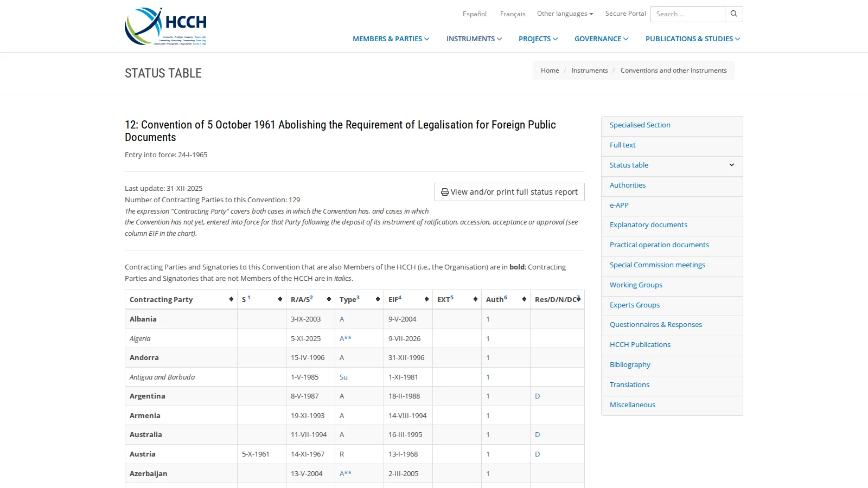Viewport: 868px width, 488px height.
Task: Click Algeria's Type link A**
Action: click(x=346, y=339)
